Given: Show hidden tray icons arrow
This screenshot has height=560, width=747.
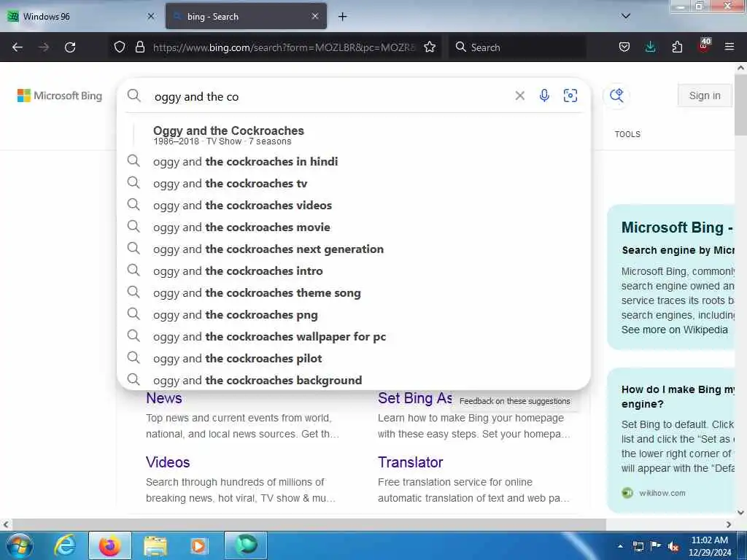Looking at the screenshot, I should pos(620,546).
